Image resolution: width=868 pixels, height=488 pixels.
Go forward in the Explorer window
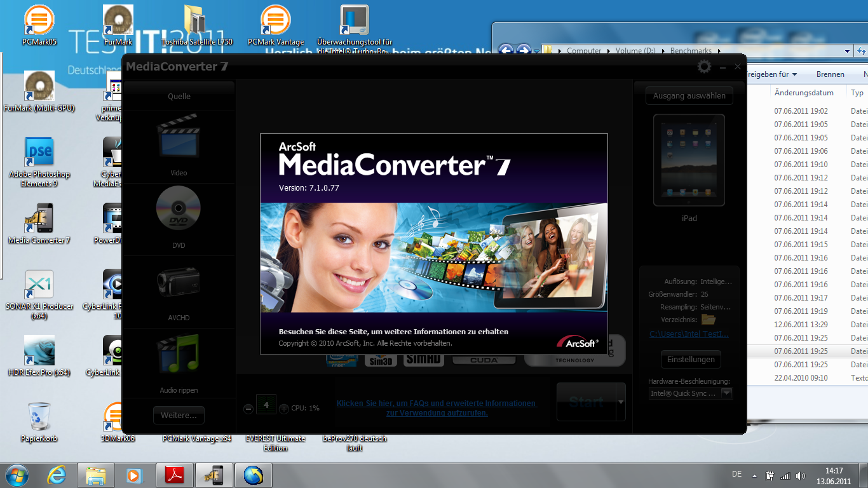coord(524,50)
